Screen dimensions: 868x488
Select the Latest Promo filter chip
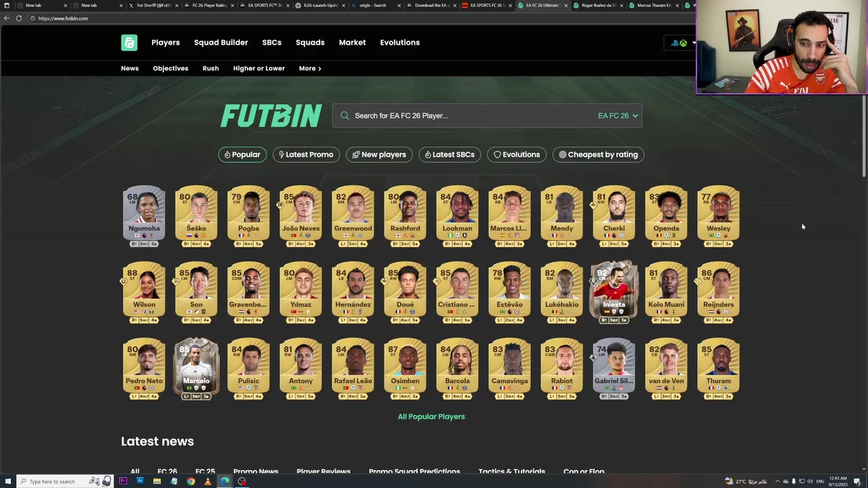tap(307, 155)
